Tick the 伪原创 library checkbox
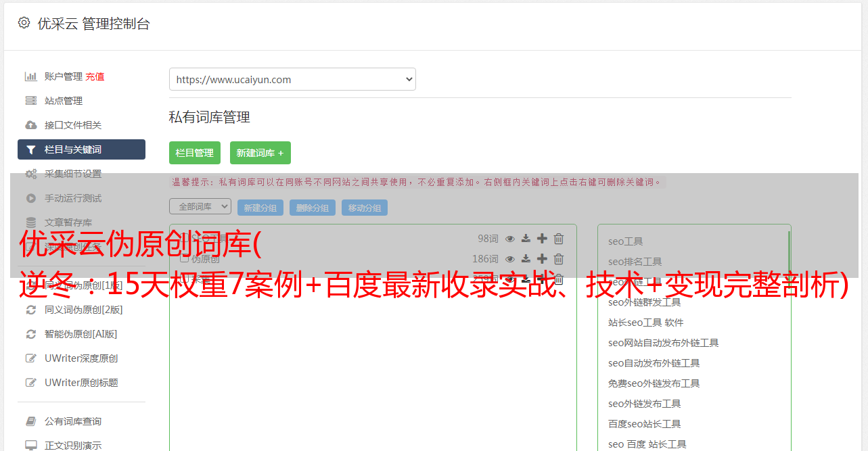This screenshot has height=451, width=868. point(184,258)
